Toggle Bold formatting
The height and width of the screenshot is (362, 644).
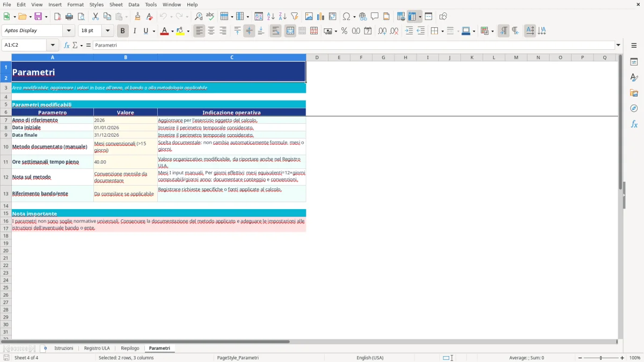point(122,31)
